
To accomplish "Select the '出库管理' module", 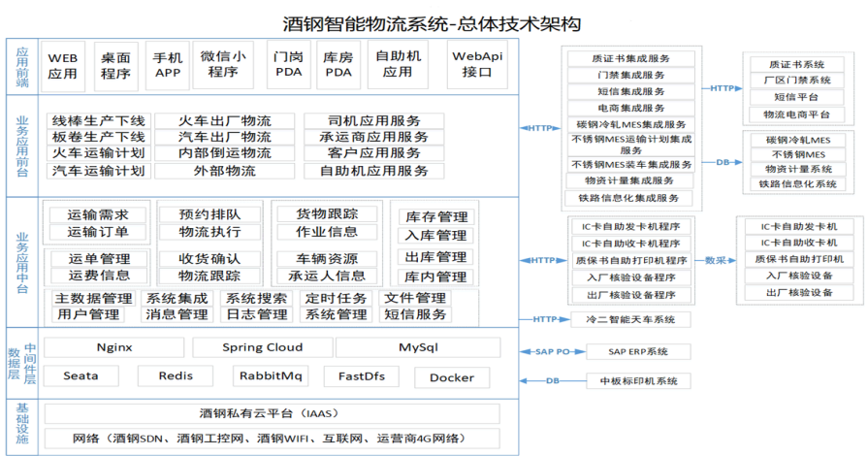I will tap(436, 257).
